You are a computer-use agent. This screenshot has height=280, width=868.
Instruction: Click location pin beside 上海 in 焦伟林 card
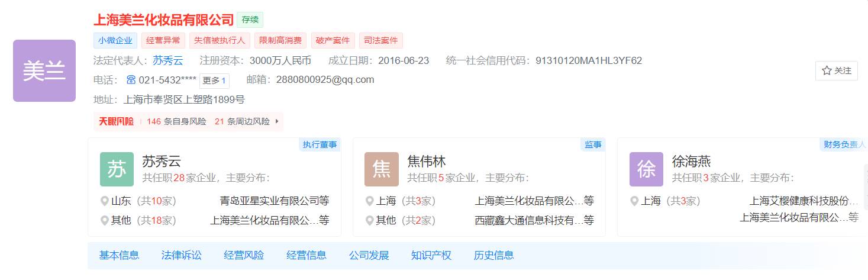[x=370, y=201]
